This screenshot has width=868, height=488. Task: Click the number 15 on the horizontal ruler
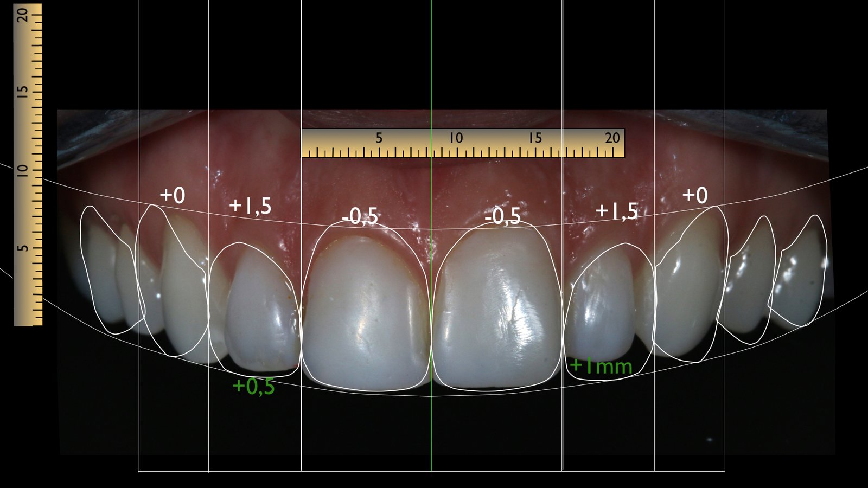point(535,138)
